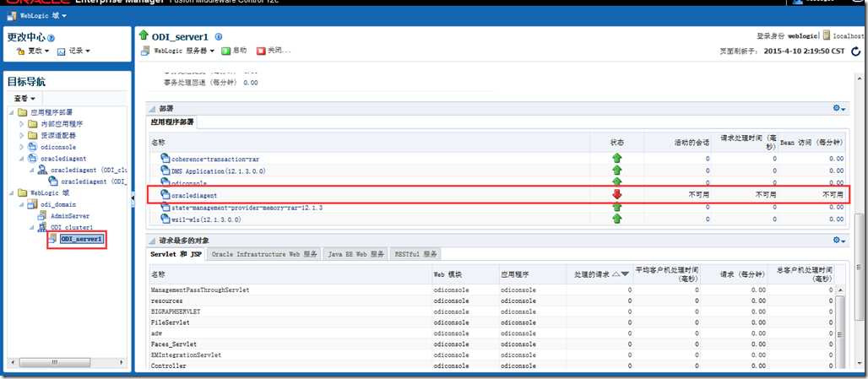The width and height of the screenshot is (868, 379).
Task: Collapse the WebLogic 域 tree folder
Action: (12, 193)
